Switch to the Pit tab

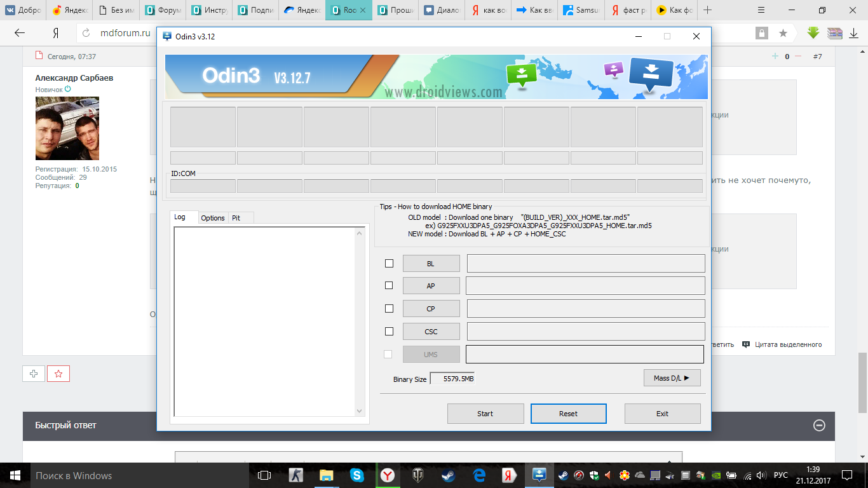(240, 218)
